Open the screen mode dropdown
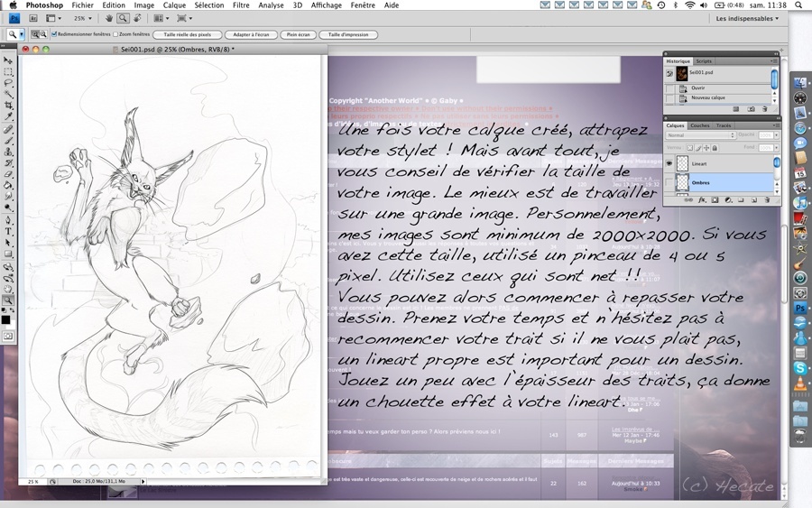Screen dimensions: 812x508 click(x=184, y=18)
